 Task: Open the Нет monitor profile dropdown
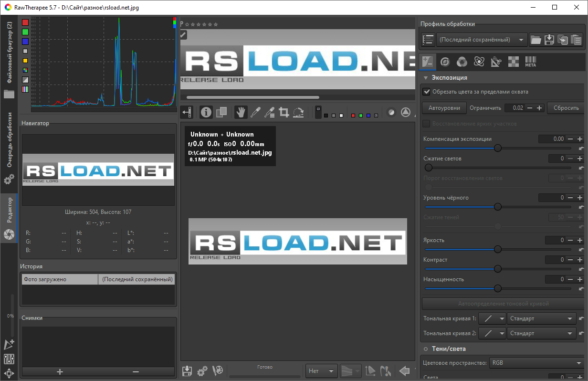tap(322, 370)
